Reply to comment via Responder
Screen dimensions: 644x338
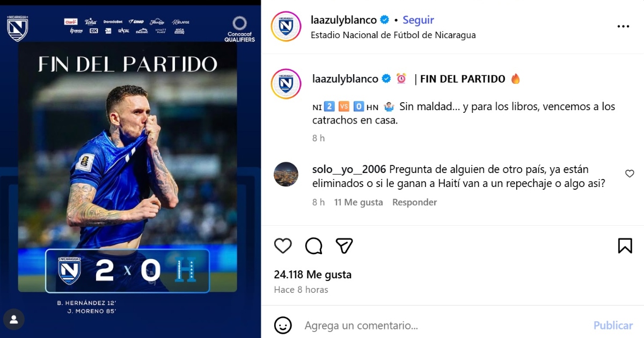414,203
